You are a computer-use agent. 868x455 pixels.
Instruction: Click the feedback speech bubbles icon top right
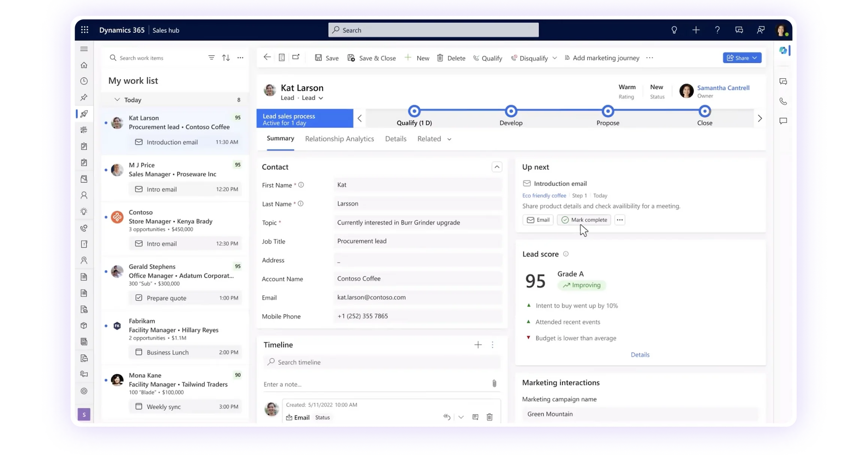click(739, 30)
